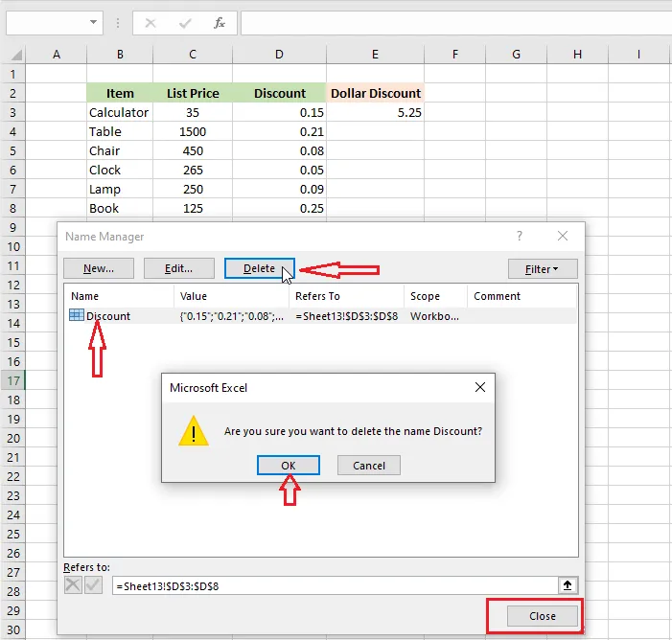This screenshot has width=672, height=640.
Task: Select the cell with list price 125
Action: (x=193, y=208)
